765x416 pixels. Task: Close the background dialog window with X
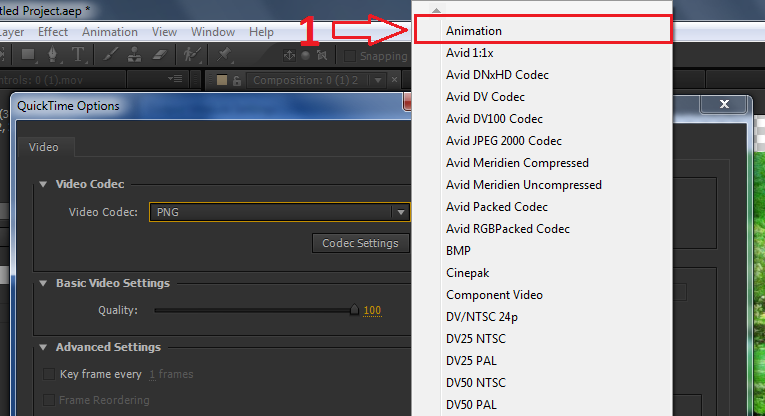pos(724,103)
